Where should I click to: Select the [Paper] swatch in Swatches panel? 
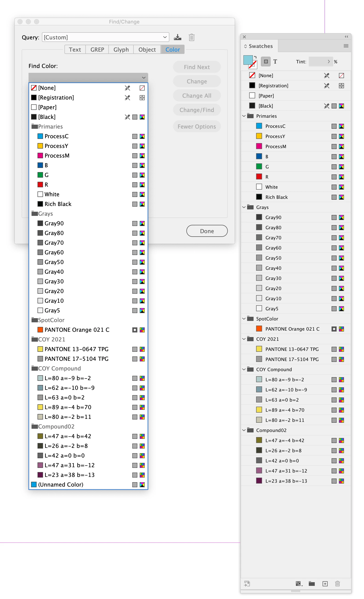point(296,96)
